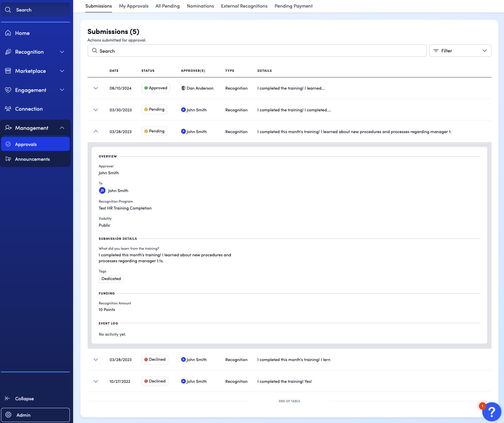The width and height of the screenshot is (504, 423).
Task: Switch to the My Approvals tab
Action: tap(134, 6)
